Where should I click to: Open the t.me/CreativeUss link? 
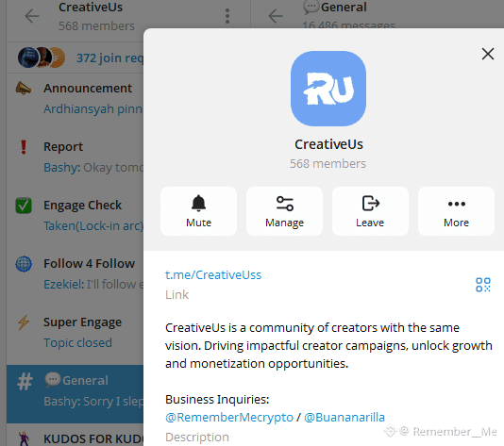pyautogui.click(x=213, y=275)
